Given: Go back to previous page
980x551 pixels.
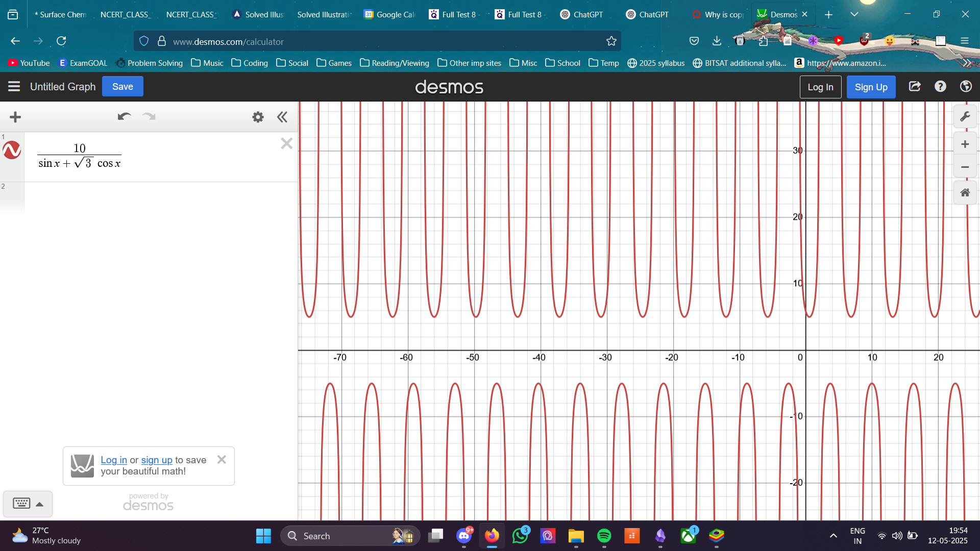Looking at the screenshot, I should tap(15, 41).
